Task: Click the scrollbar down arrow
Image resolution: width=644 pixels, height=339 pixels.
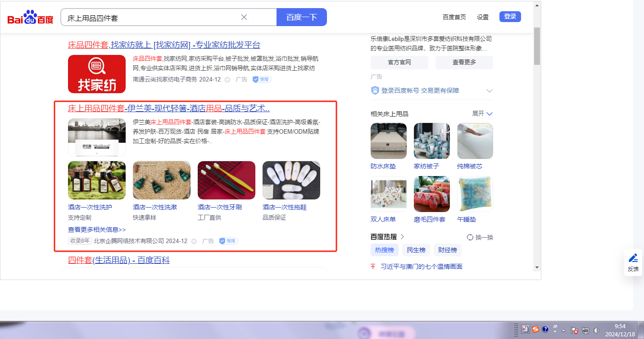Action: click(x=537, y=267)
